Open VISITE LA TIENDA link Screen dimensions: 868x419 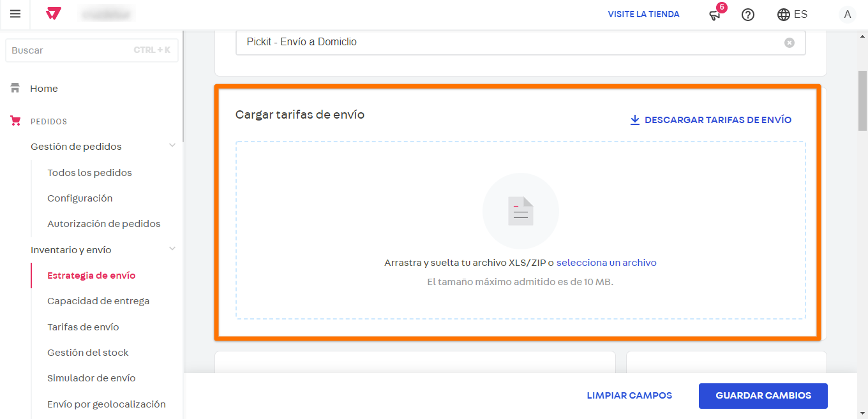pos(643,14)
